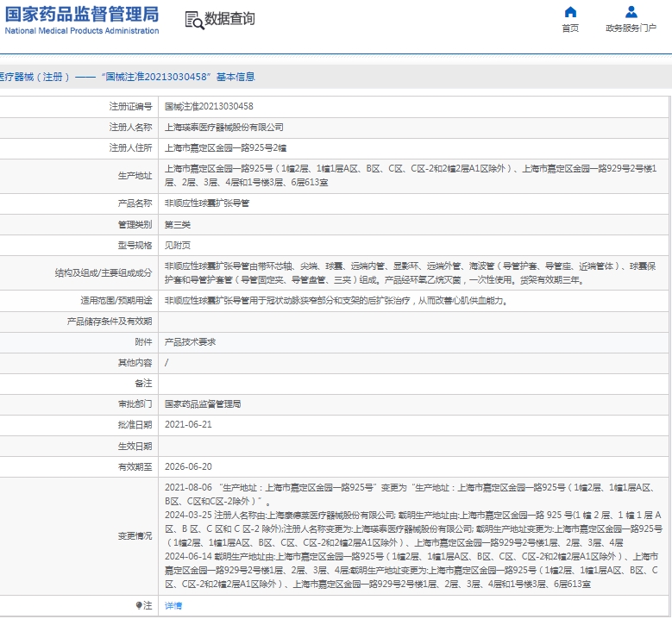Click the 适用范围 intended use value
672x619 pixels.
(336, 301)
